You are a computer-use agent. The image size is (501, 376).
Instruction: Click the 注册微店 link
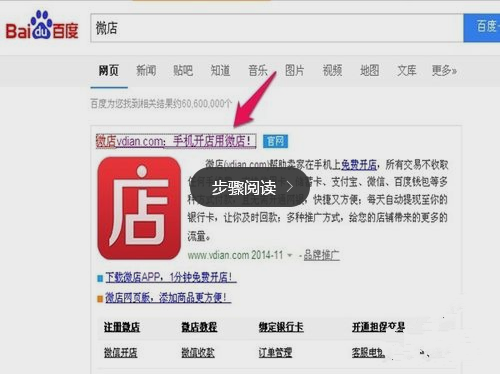[122, 327]
